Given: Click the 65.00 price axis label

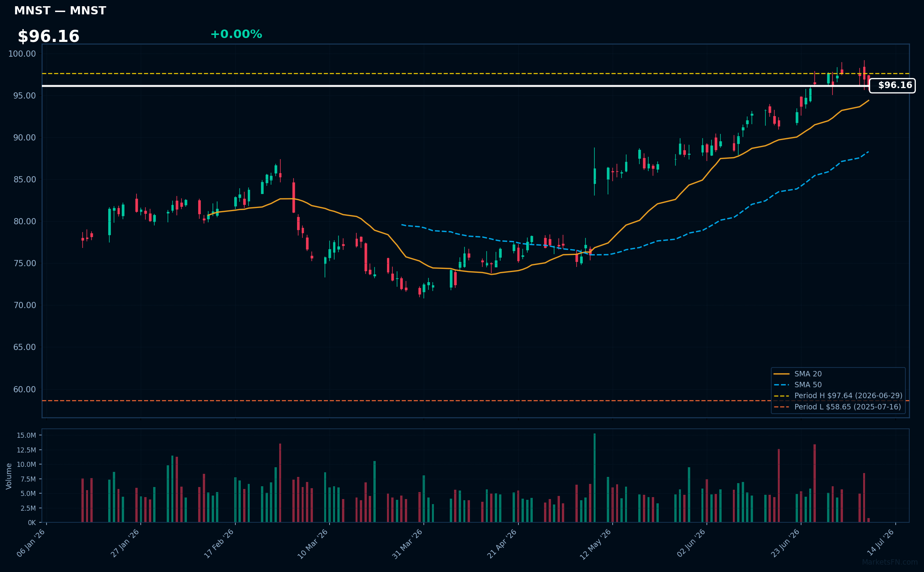Looking at the screenshot, I should [x=24, y=347].
